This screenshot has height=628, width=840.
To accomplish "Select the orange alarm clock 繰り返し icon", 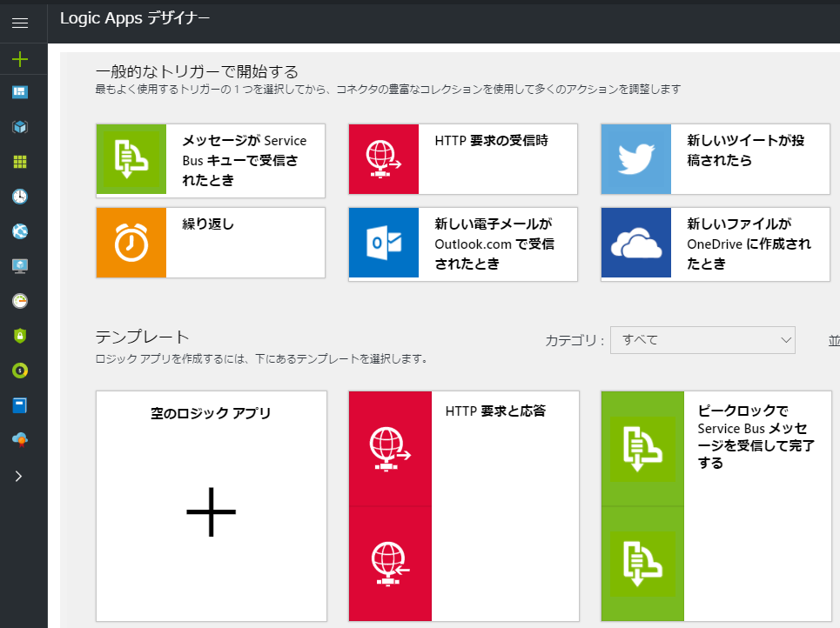I will (x=131, y=243).
